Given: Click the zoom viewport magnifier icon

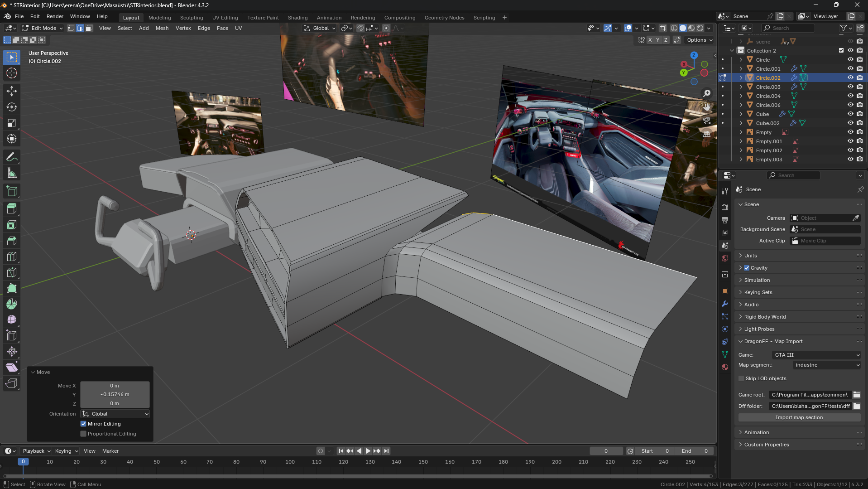Looking at the screenshot, I should pos(706,93).
